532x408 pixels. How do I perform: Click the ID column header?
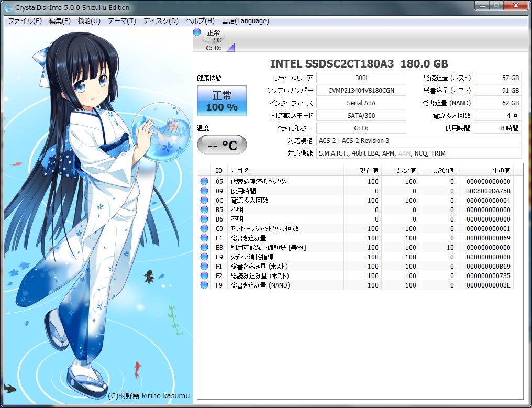click(219, 170)
